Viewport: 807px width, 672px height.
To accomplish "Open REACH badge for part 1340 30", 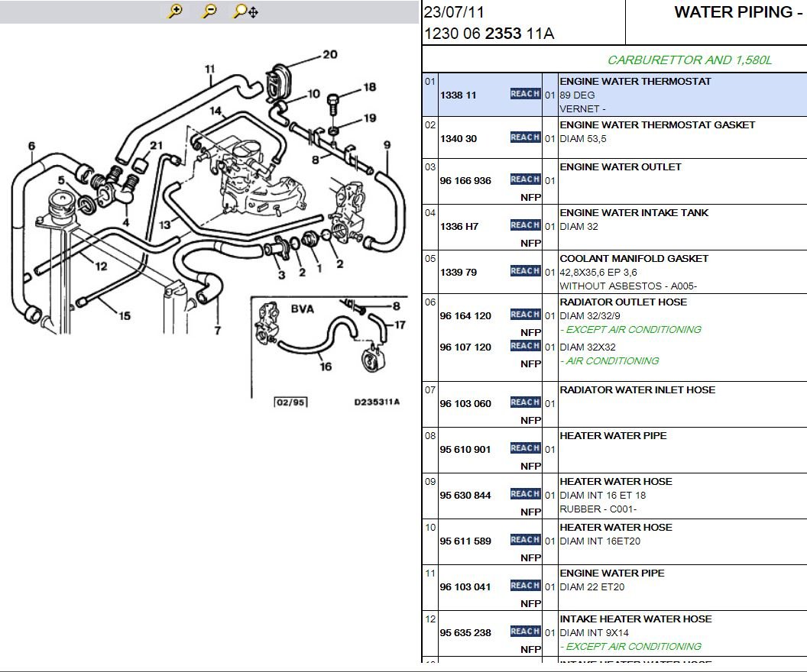I will 525,137.
